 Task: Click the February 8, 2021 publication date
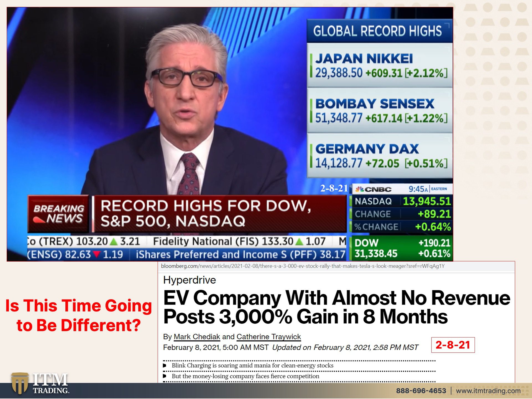(216, 347)
